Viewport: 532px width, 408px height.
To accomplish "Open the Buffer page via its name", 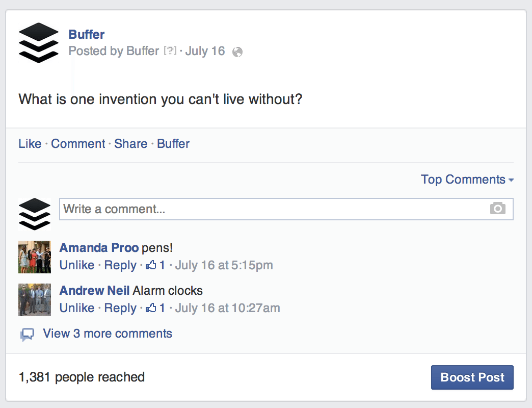I will coord(86,34).
